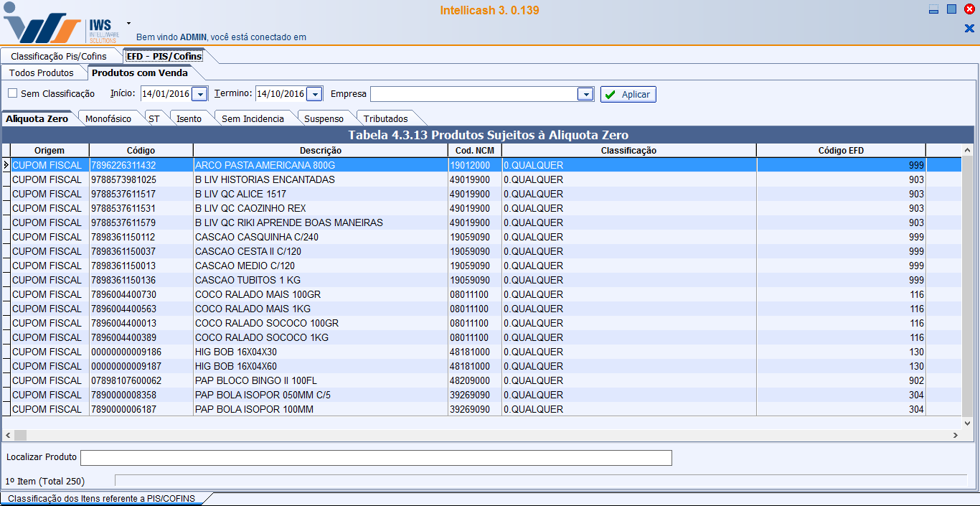Click the Início date field
Viewport: 980px width, 506px height.
[x=166, y=94]
